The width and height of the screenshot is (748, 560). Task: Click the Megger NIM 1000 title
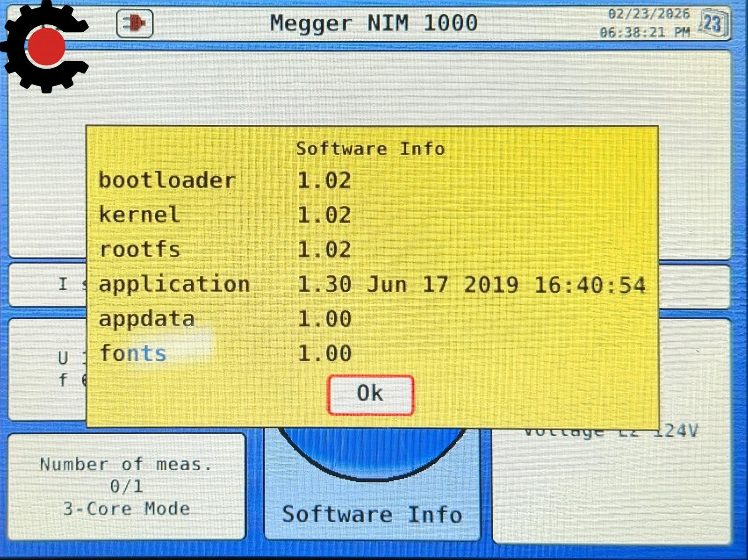coord(374,23)
